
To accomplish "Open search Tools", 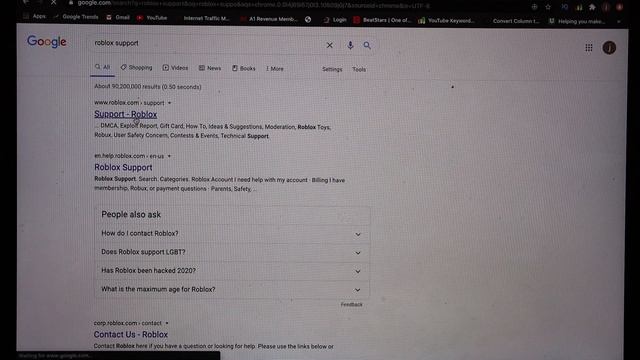I will click(x=359, y=69).
